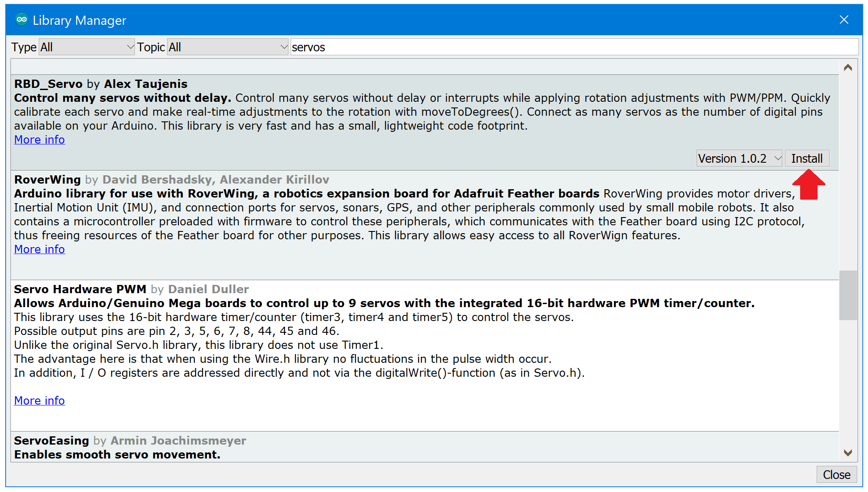Screen dimensions: 868x492
Task: Open the Type filter dropdown
Action: 87,47
